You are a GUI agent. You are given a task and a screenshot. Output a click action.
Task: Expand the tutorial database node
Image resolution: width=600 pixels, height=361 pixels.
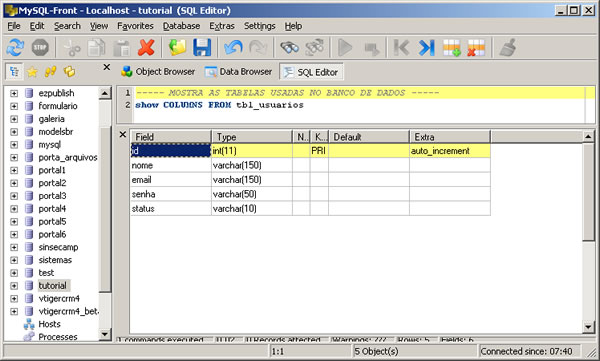[x=14, y=286]
